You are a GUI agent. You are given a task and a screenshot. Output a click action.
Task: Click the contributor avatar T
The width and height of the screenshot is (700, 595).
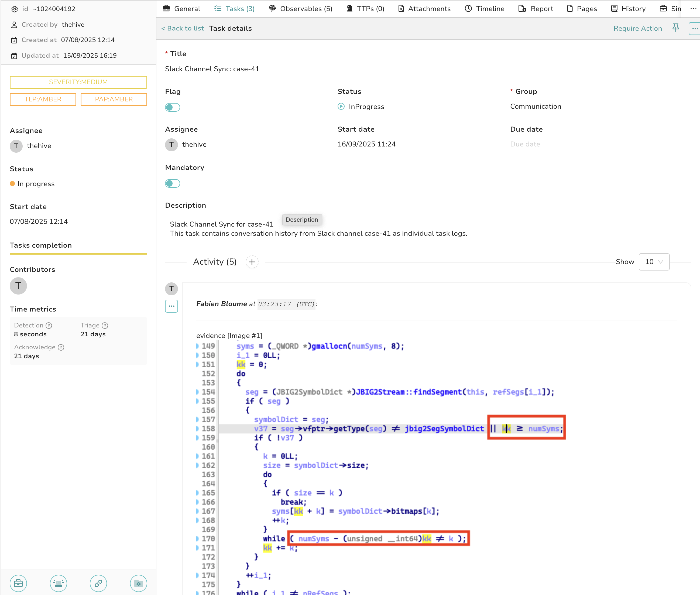pos(18,286)
